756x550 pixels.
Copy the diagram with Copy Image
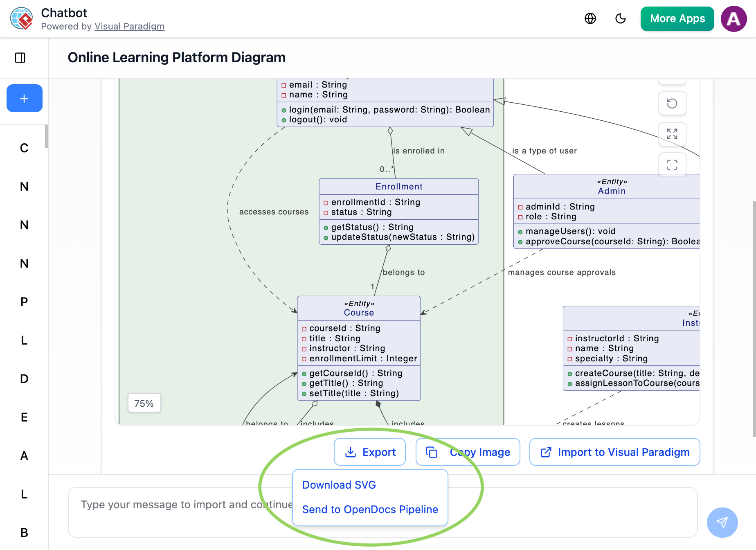coord(468,452)
